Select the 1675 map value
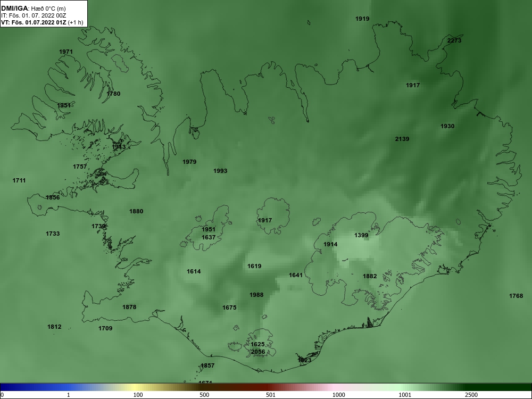Viewport: 532px width, 399px height. (x=229, y=307)
